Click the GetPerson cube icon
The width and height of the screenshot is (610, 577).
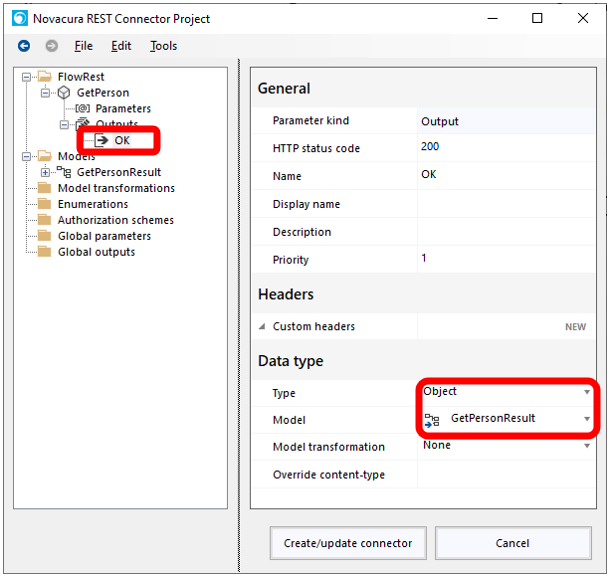pos(64,93)
